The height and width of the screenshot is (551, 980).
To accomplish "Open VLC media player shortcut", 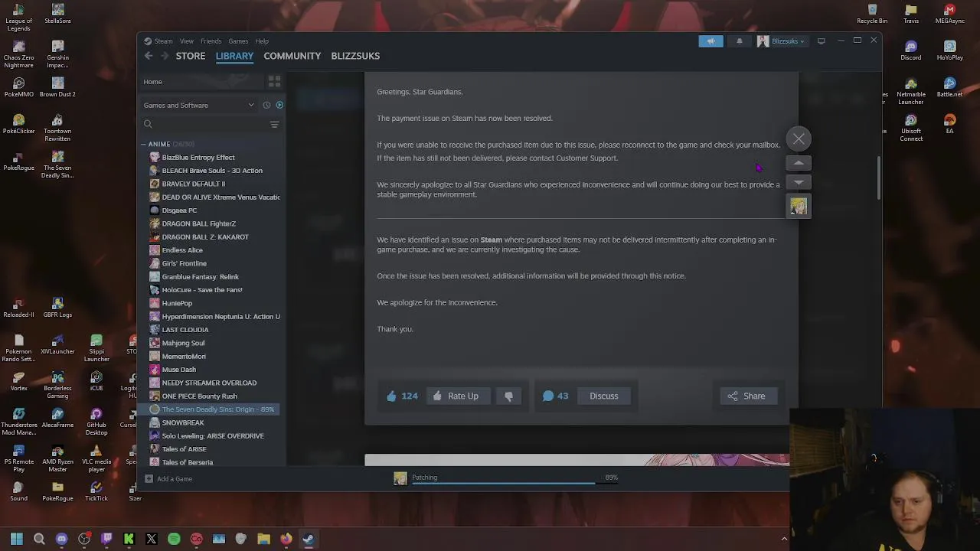I will pos(96,459).
